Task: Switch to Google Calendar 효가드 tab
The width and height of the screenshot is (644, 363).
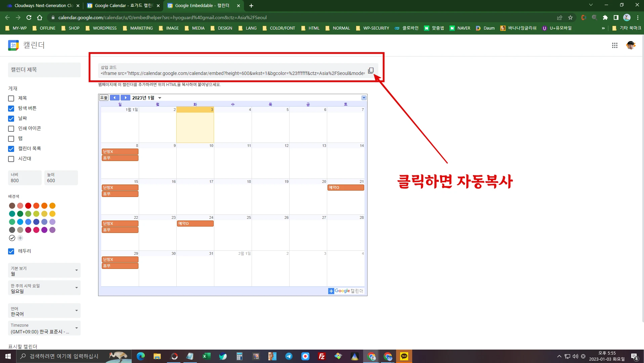Action: click(123, 6)
